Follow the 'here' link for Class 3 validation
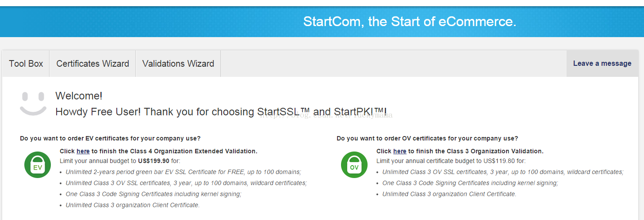Viewport: 644px width, 220px height. coord(399,151)
